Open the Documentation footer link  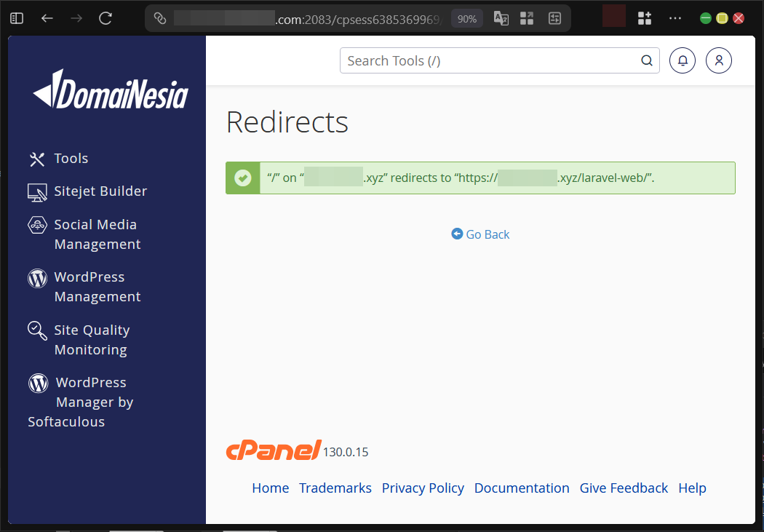[x=522, y=488]
